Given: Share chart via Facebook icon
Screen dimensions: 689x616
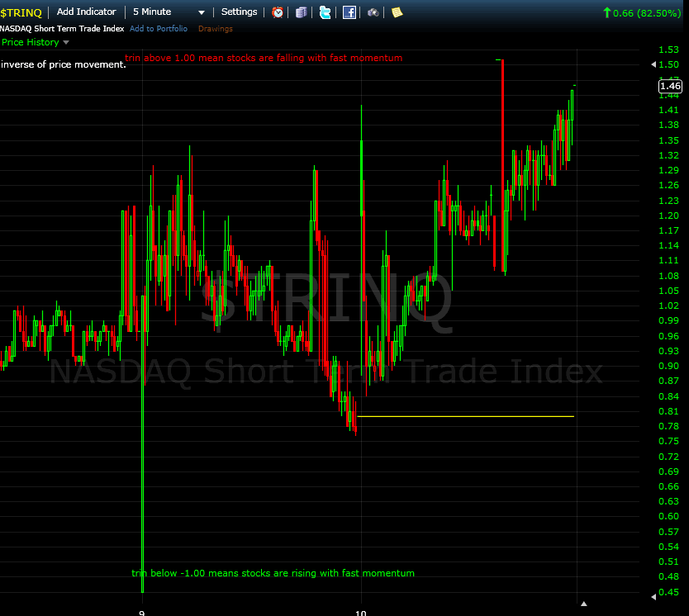Looking at the screenshot, I should 349,12.
